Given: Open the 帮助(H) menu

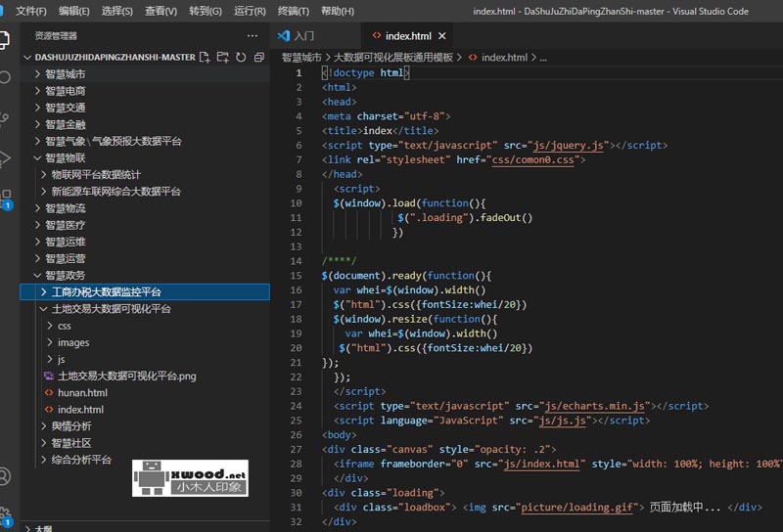Looking at the screenshot, I should [338, 11].
